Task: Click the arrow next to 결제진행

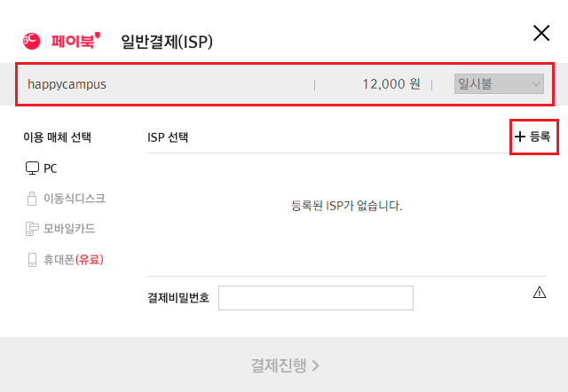Action: (x=315, y=365)
